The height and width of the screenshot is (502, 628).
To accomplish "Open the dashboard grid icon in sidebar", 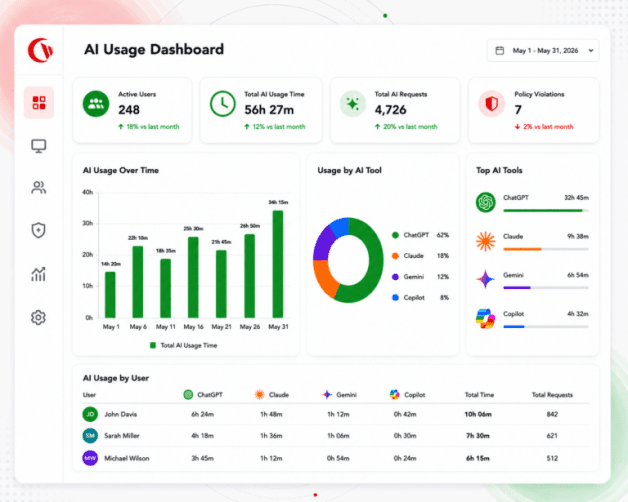I will point(39,103).
